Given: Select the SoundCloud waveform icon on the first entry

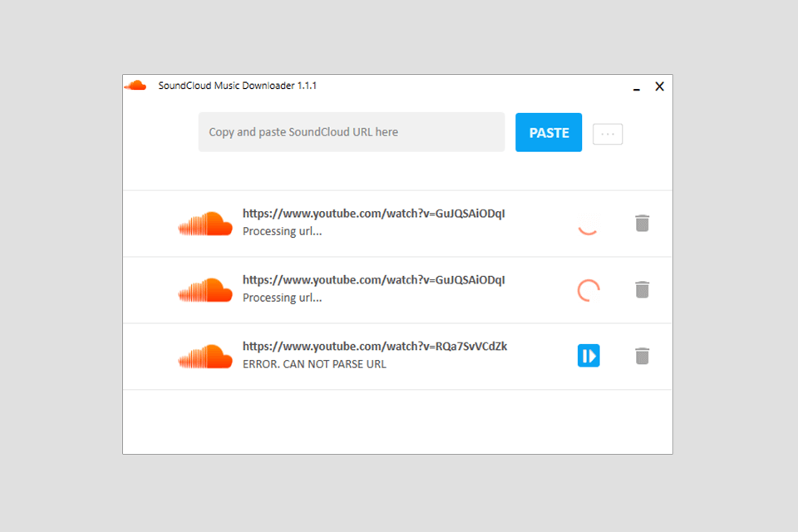Looking at the screenshot, I should [x=204, y=223].
